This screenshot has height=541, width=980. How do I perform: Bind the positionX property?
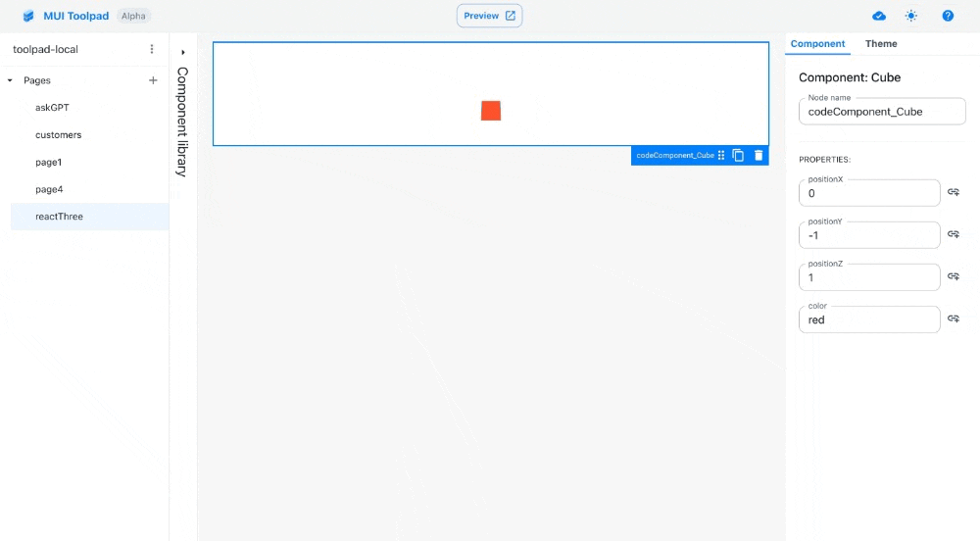click(x=954, y=193)
